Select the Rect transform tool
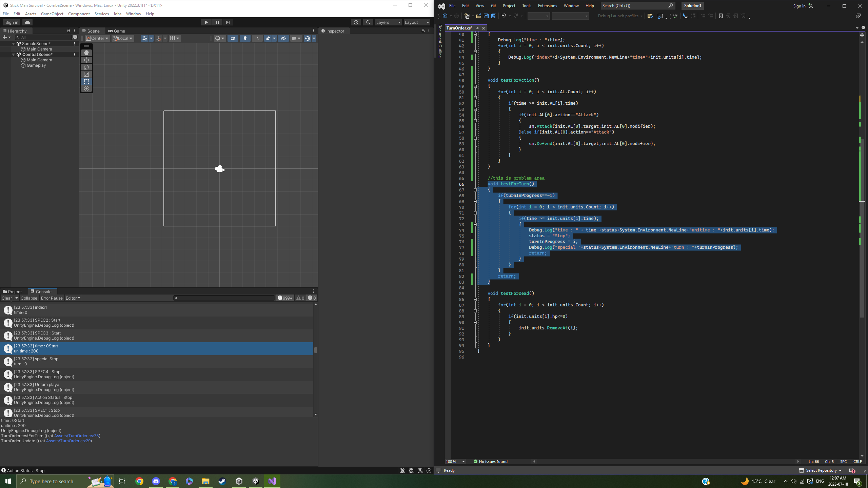The image size is (868, 488). [86, 81]
